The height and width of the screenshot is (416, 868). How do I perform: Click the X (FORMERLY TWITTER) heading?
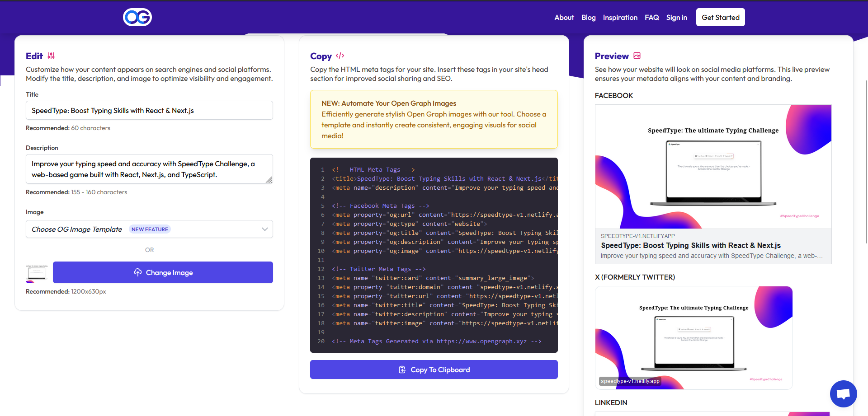click(635, 277)
